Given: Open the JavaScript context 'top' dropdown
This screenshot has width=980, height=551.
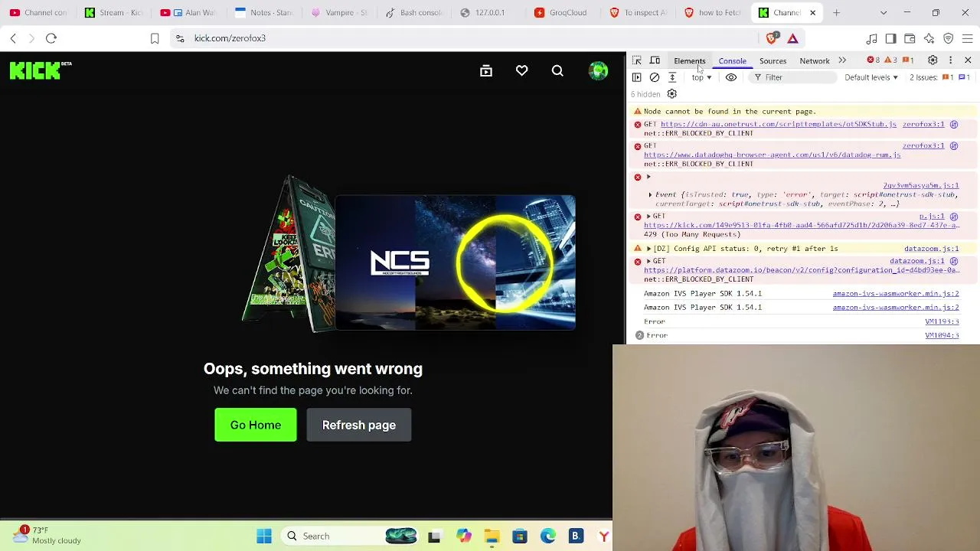Looking at the screenshot, I should [x=702, y=77].
